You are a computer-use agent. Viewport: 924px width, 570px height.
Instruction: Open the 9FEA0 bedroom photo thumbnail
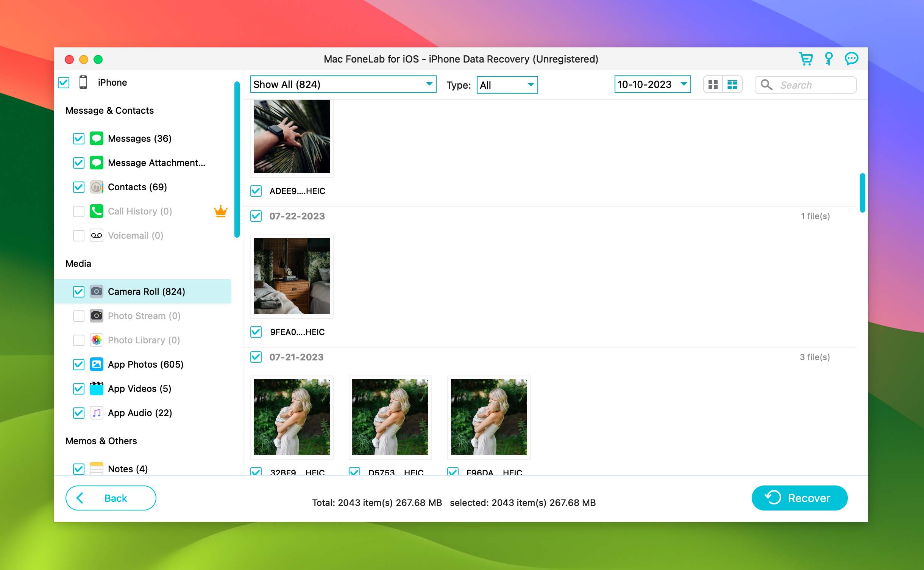click(x=292, y=276)
